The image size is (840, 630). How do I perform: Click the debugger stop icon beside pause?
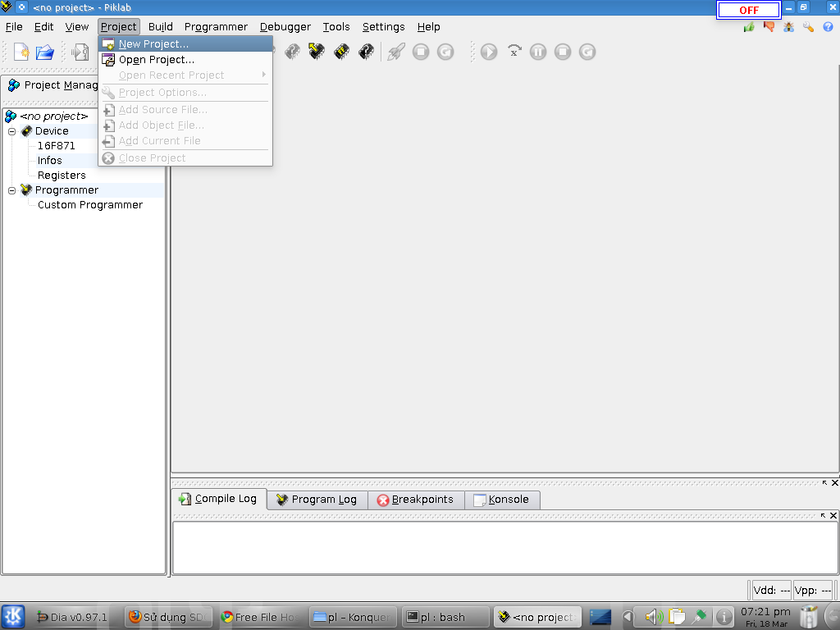point(563,52)
